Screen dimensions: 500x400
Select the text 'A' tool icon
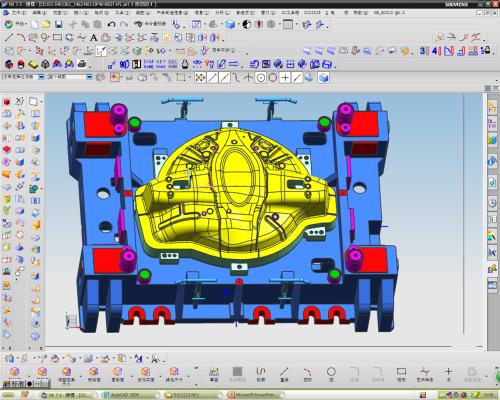pos(94,38)
